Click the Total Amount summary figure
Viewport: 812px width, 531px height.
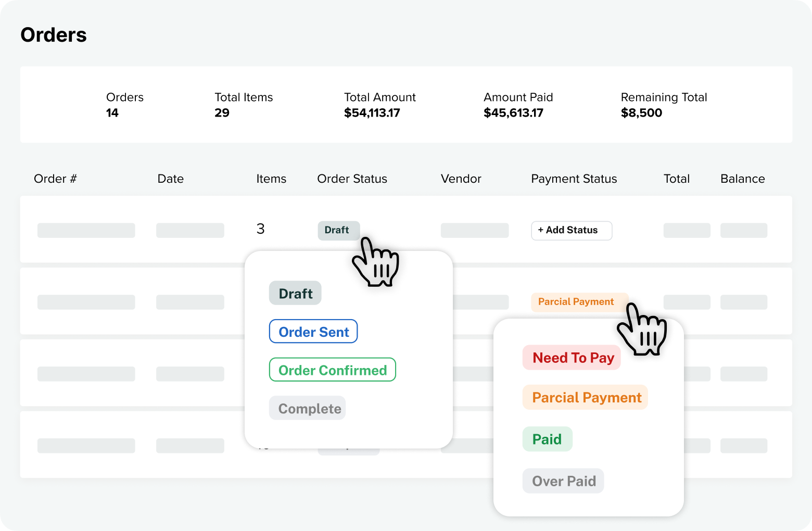372,112
